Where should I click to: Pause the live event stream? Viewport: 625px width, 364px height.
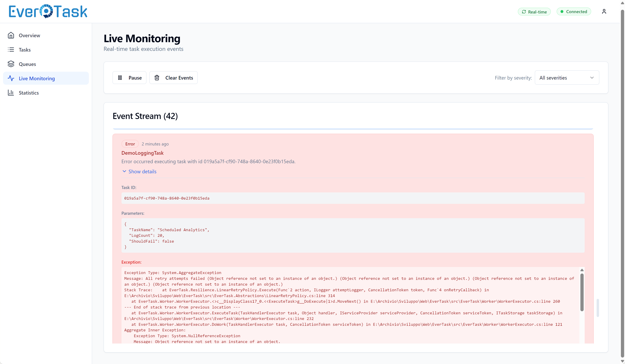coord(130,78)
